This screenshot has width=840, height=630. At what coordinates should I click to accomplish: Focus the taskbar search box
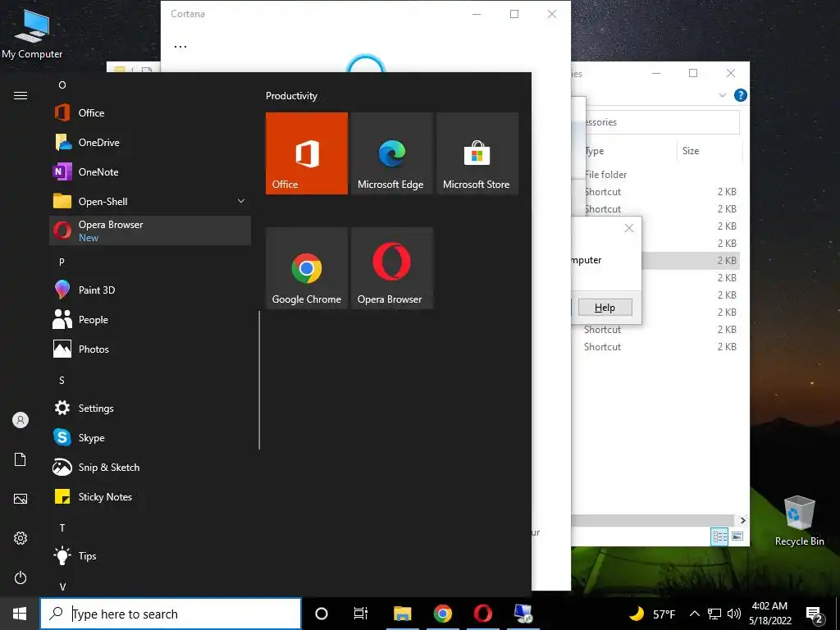point(171,614)
